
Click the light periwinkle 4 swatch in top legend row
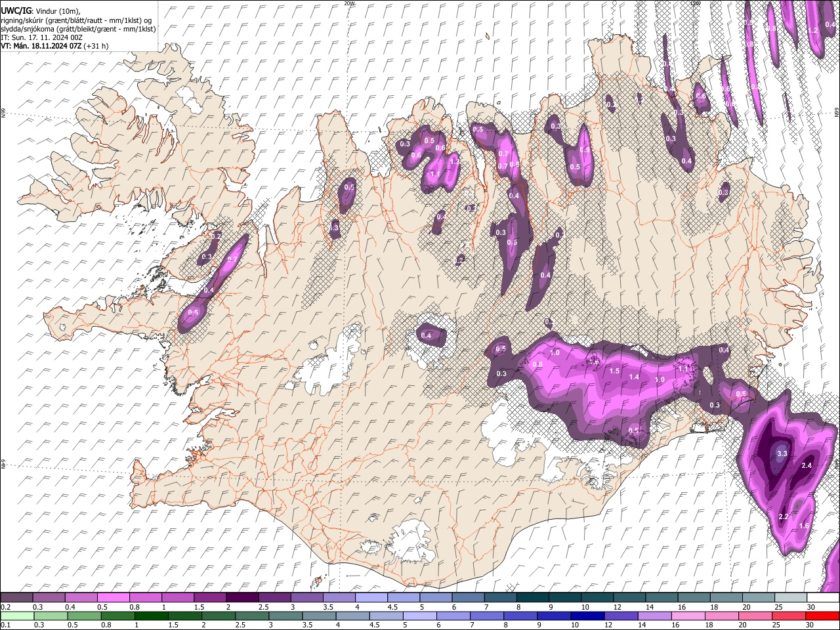tap(371, 597)
